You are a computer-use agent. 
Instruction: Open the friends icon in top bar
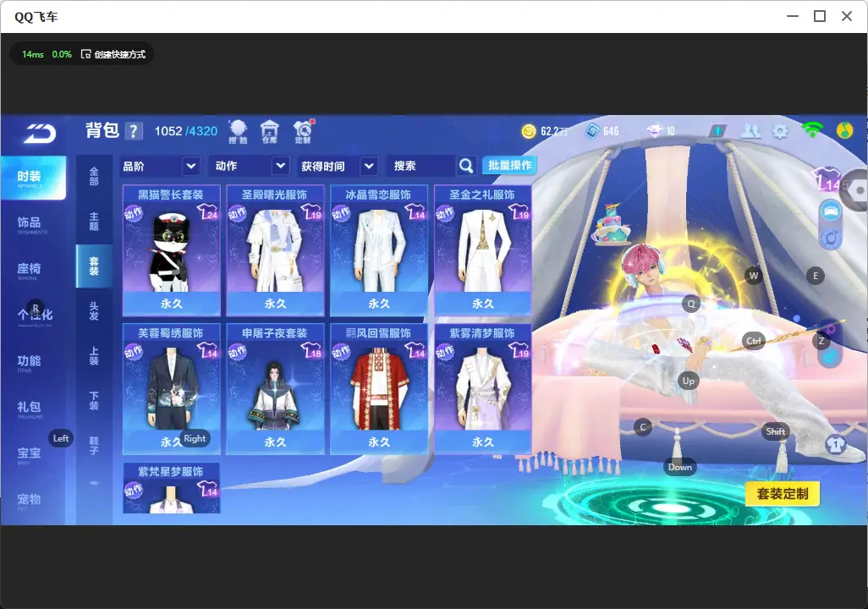[x=750, y=130]
